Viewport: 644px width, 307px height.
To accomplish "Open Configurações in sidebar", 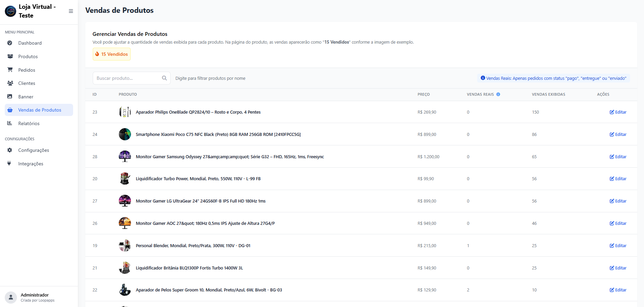I will pos(34,150).
